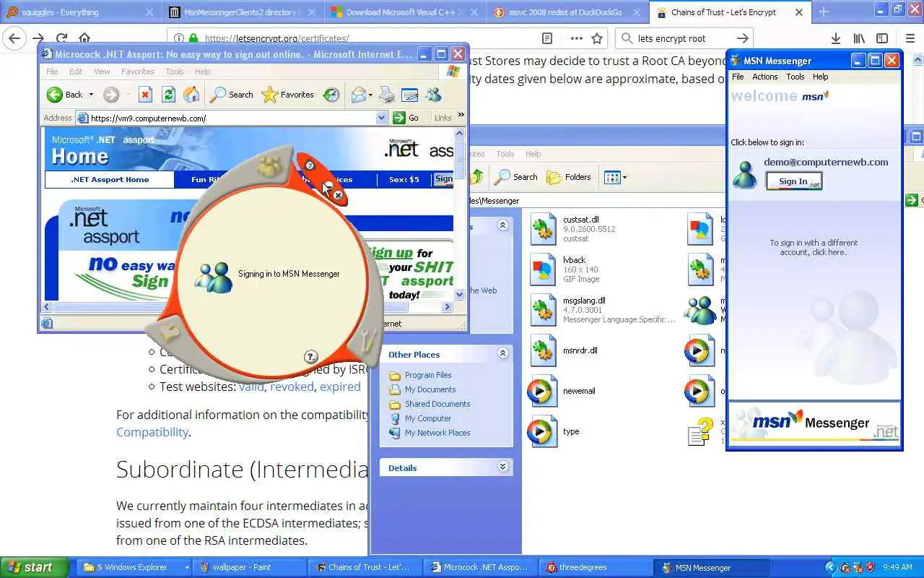Screen dimensions: 924x578
Task: Select the msgslang.dll file
Action: coord(602,310)
